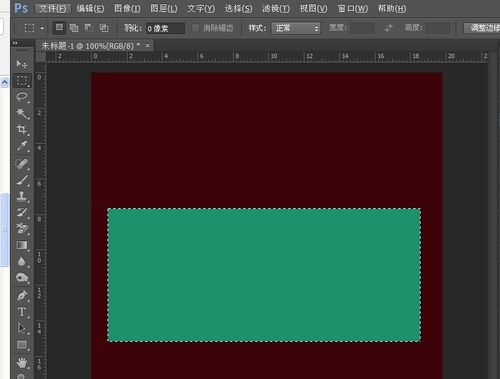Select the Rectangular Marquee tool
The height and width of the screenshot is (379, 500).
pos(22,80)
